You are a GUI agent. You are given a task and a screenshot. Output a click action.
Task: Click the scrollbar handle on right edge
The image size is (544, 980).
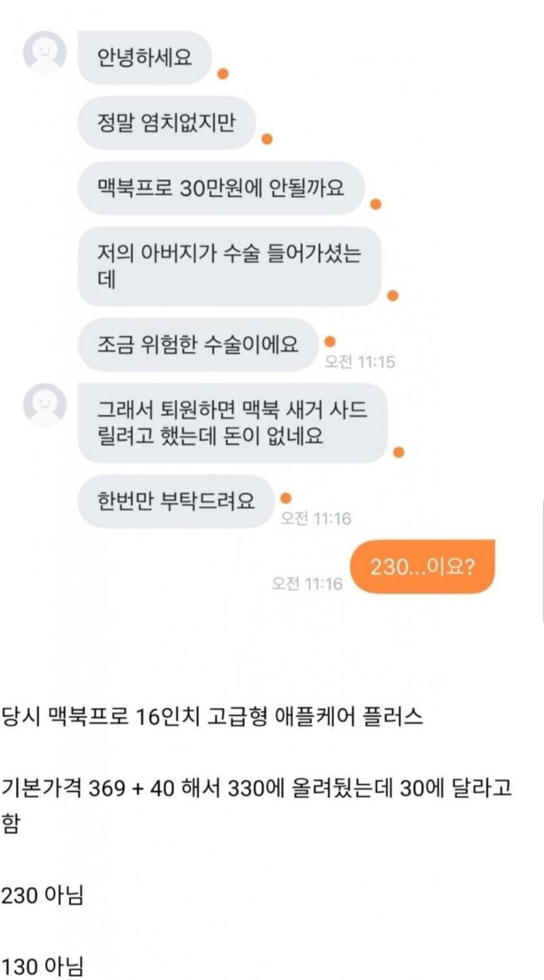tap(543, 561)
